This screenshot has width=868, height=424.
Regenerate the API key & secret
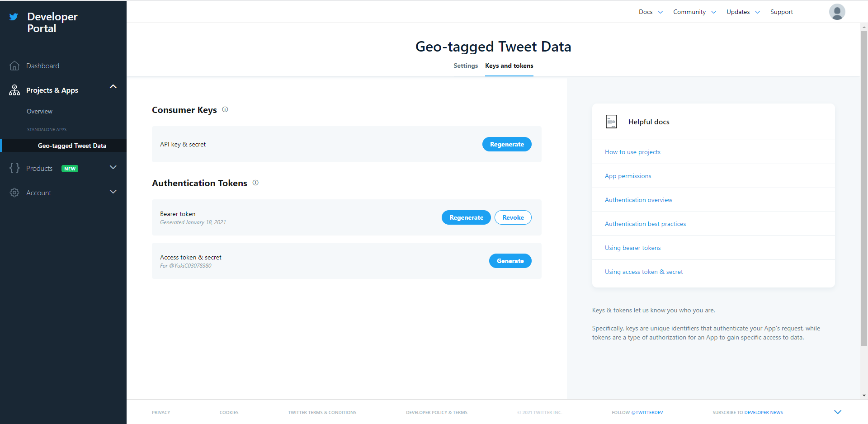(506, 144)
